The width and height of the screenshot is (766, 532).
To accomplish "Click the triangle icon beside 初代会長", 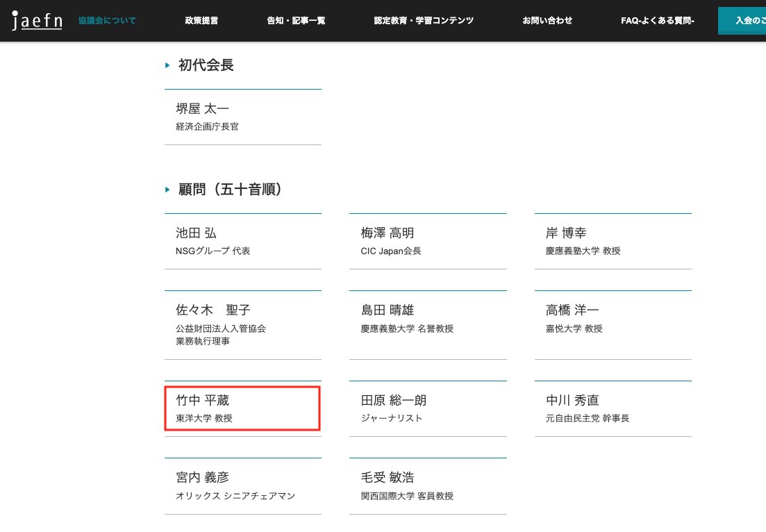I will point(167,65).
